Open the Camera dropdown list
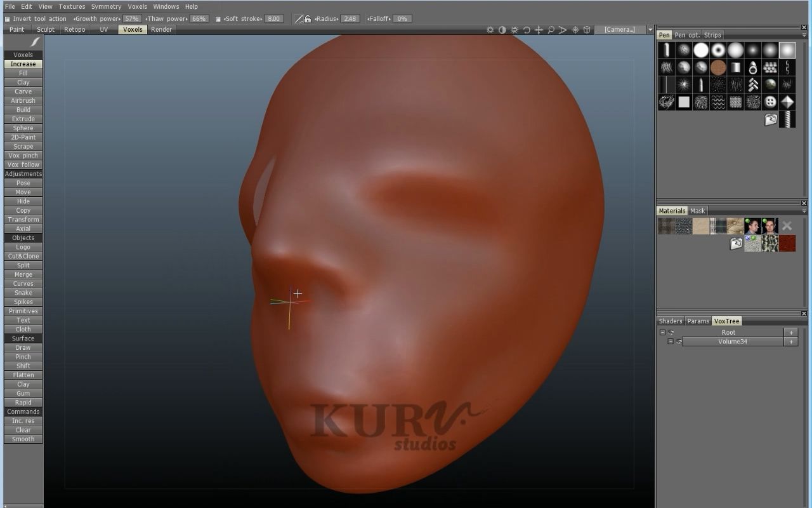This screenshot has height=508, width=812. (x=619, y=30)
